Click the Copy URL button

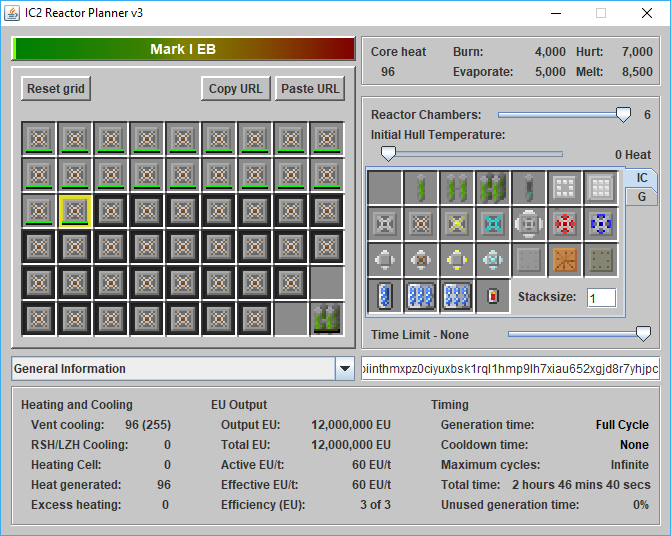click(x=235, y=89)
